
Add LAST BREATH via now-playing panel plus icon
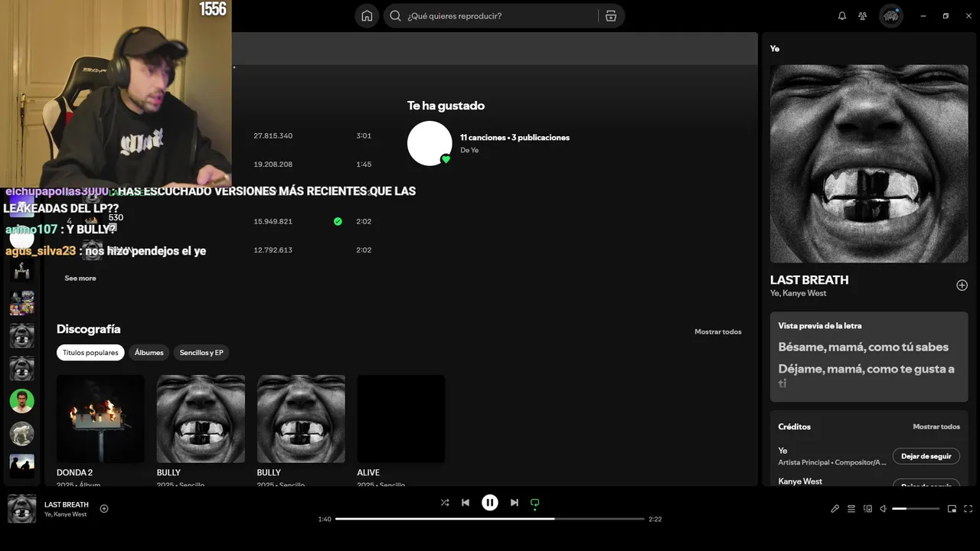coord(962,285)
